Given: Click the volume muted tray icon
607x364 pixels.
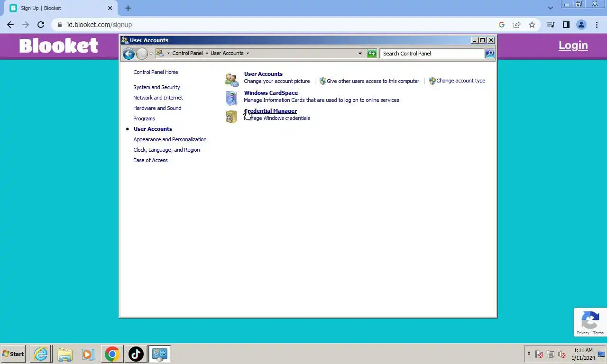Looking at the screenshot, I should (562, 354).
